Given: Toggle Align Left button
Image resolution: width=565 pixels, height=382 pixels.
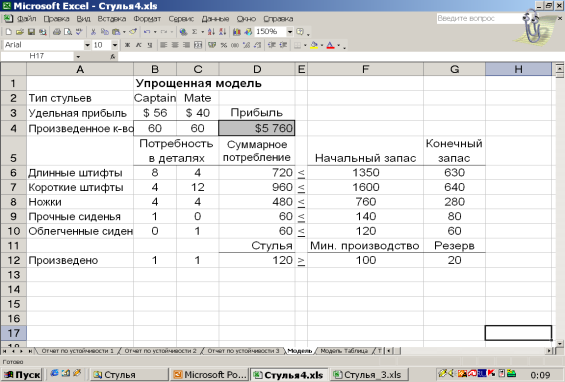Looking at the screenshot, I should click(164, 45).
